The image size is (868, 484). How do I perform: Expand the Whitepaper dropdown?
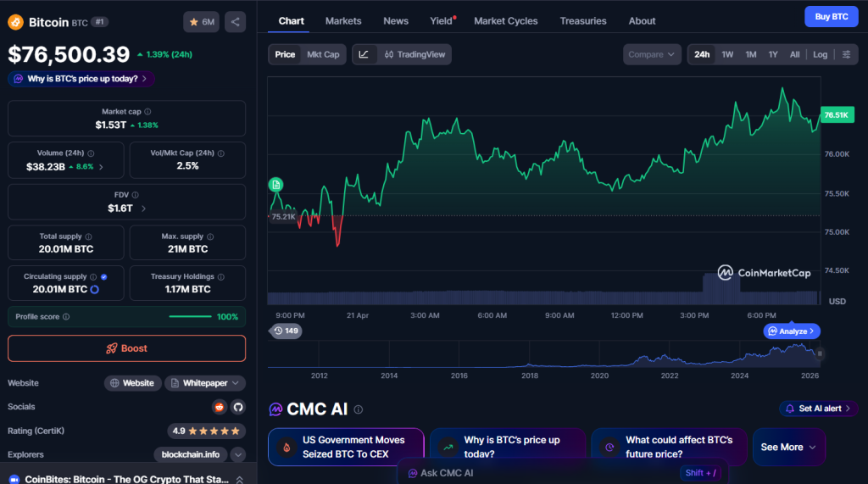point(205,383)
